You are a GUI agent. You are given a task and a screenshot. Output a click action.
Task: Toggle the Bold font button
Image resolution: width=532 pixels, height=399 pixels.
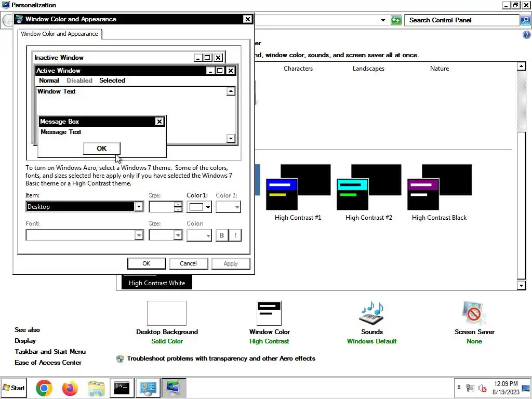222,235
